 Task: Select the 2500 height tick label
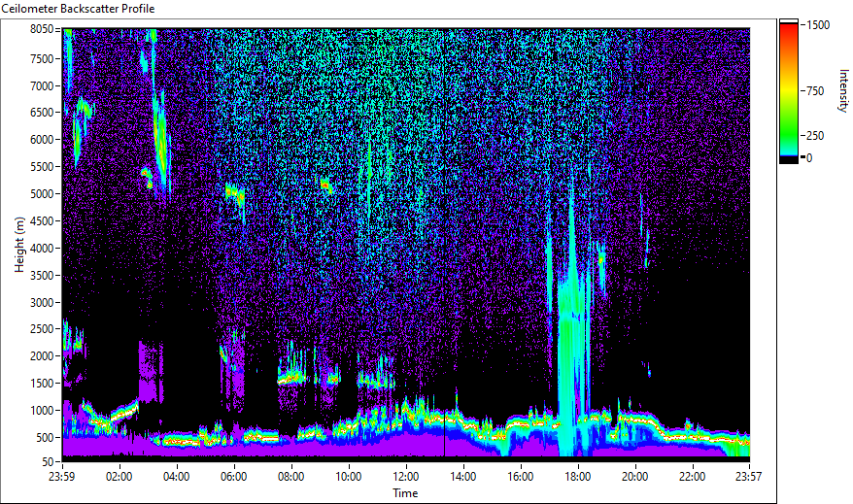tap(42, 329)
